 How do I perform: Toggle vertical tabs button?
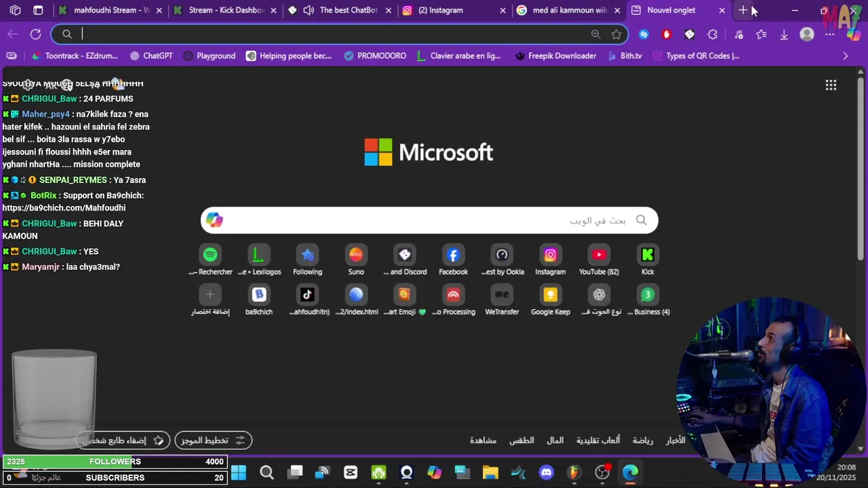[38, 10]
